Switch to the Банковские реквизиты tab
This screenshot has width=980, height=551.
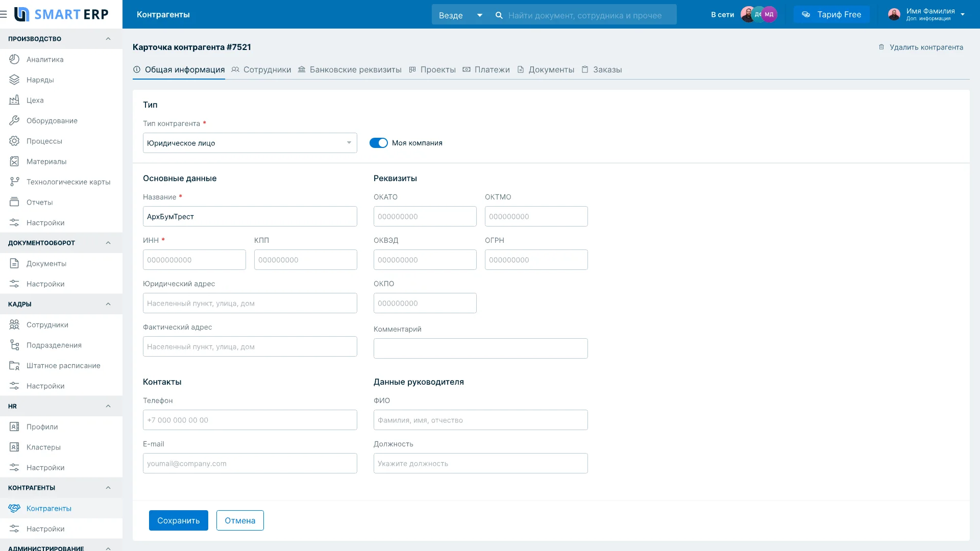[x=350, y=69]
